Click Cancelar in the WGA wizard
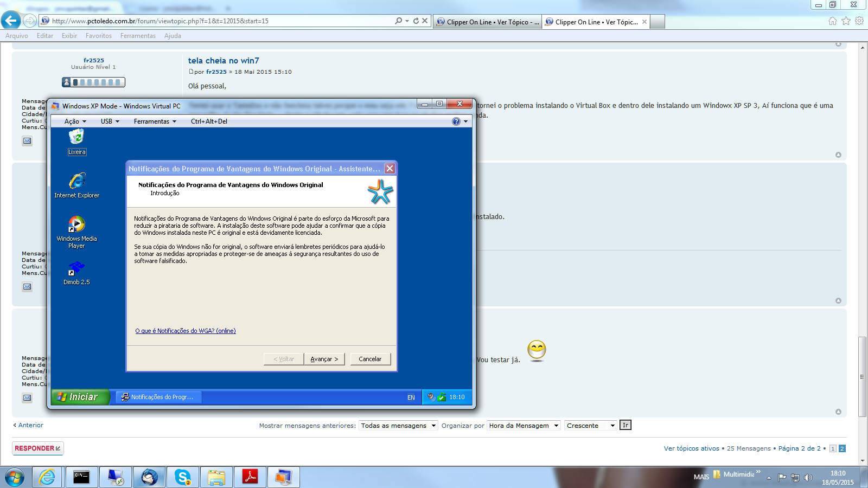Viewport: 868px width, 488px height. tap(370, 359)
